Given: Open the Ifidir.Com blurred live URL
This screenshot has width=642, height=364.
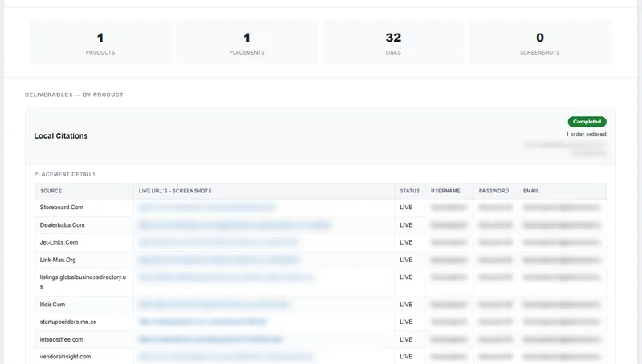Looking at the screenshot, I should click(x=213, y=305).
